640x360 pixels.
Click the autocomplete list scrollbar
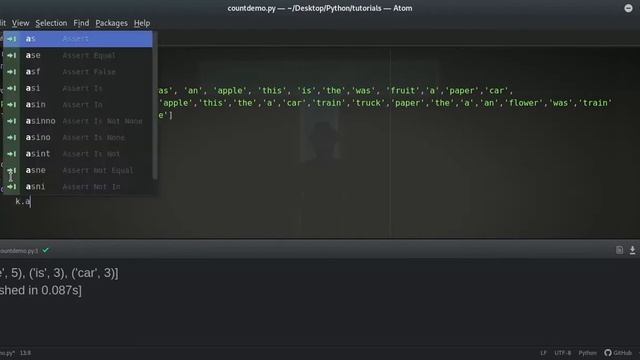[x=155, y=105]
